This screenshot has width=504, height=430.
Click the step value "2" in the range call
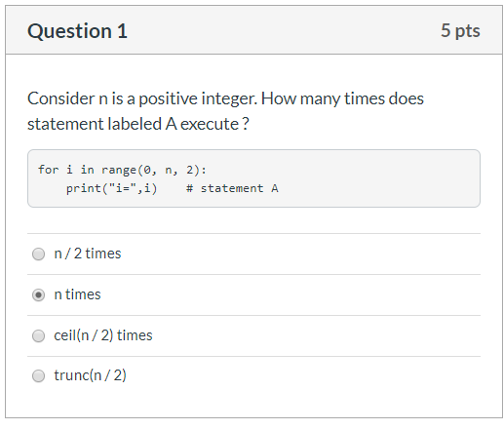[x=189, y=170]
